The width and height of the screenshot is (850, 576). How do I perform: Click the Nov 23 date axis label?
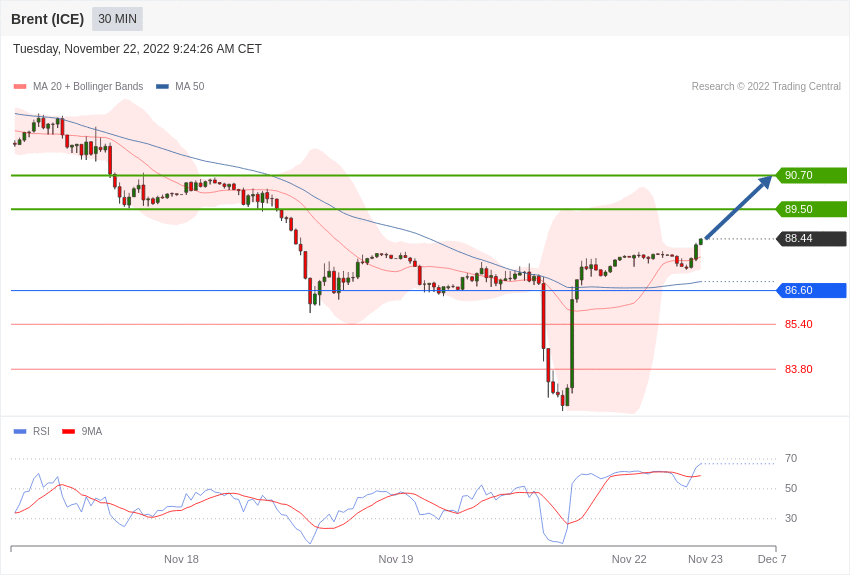(705, 560)
